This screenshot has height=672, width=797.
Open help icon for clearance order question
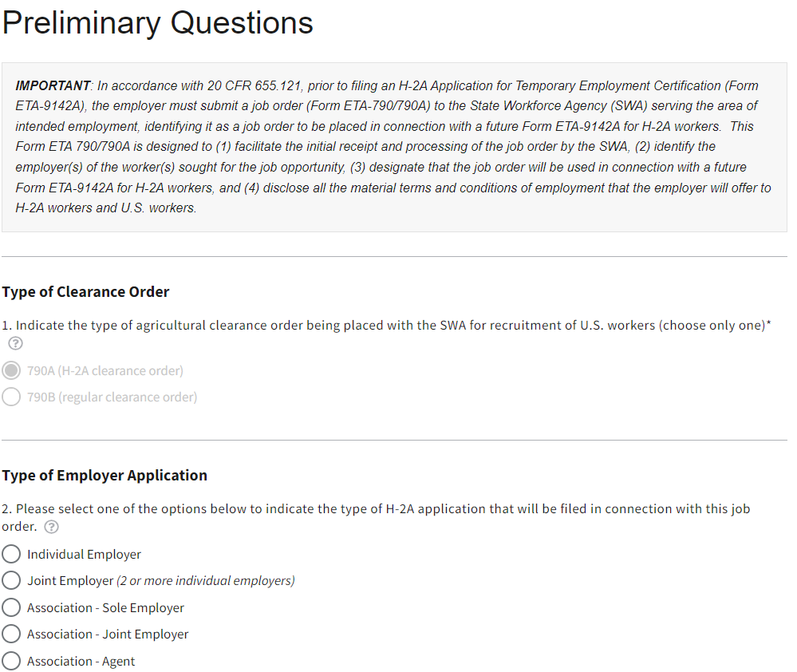pyautogui.click(x=14, y=344)
